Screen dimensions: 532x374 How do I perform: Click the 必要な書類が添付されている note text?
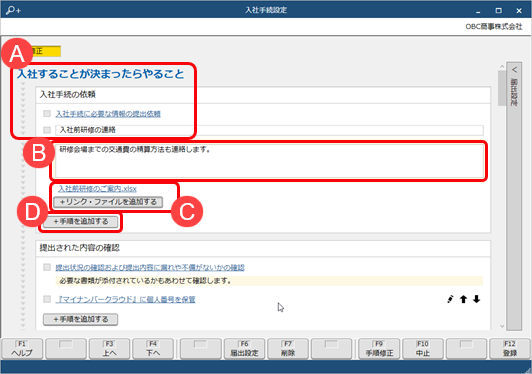pos(145,281)
